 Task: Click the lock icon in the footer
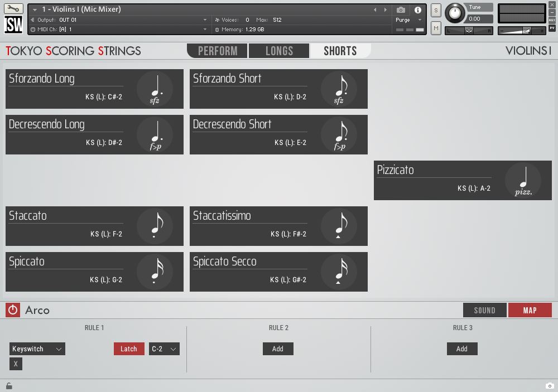9,386
